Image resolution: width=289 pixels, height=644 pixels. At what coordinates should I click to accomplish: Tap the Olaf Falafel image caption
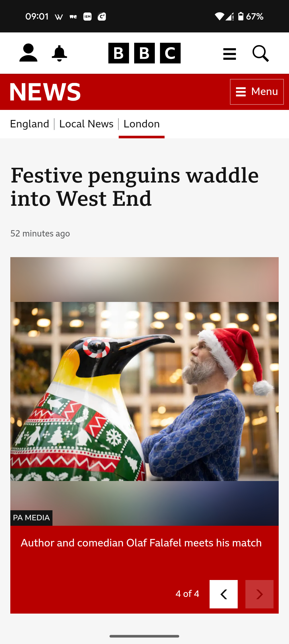click(x=141, y=543)
